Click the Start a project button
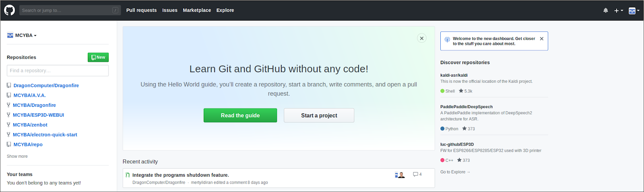The image size is (644, 192). pos(319,115)
